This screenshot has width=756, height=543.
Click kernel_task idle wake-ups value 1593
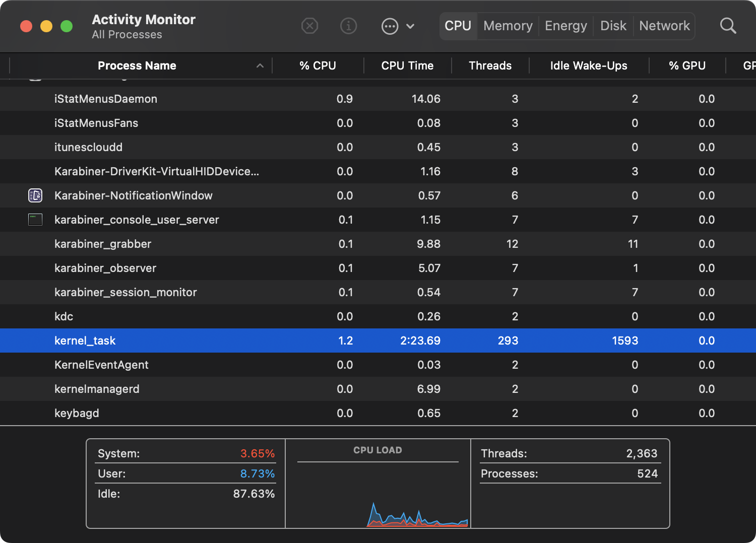pos(625,341)
